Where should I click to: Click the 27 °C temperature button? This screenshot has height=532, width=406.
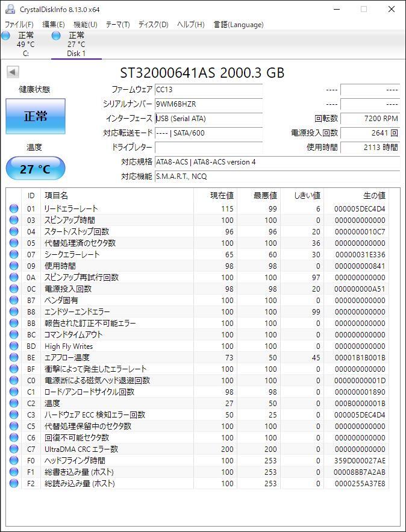(x=36, y=169)
